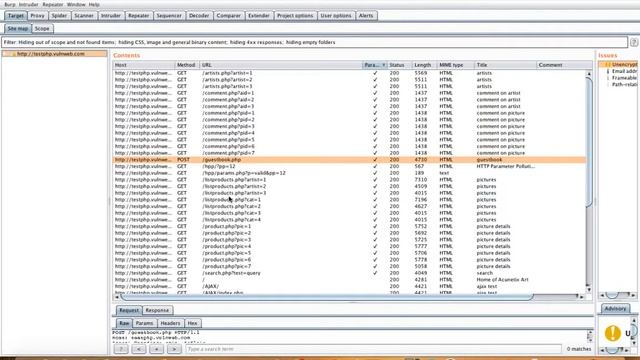Open the Repeater menu in menu bar
This screenshot has width=640, height=360.
(53, 4)
